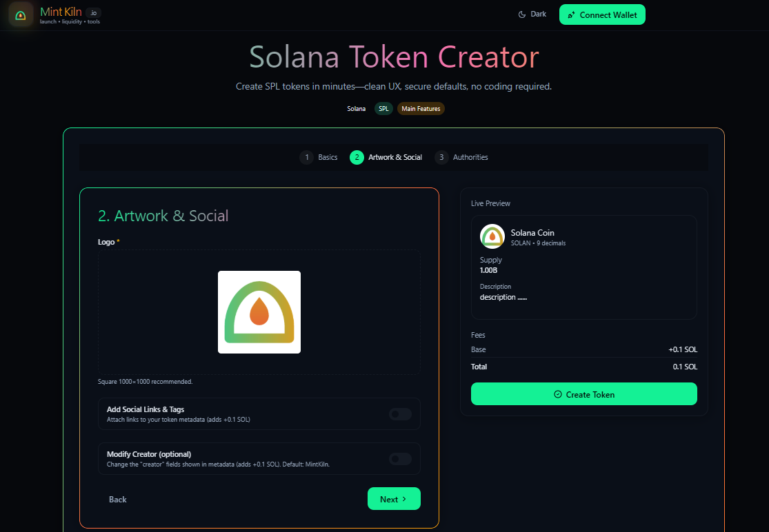Click the check-circle icon on Create Token
The height and width of the screenshot is (532, 769).
pos(558,395)
